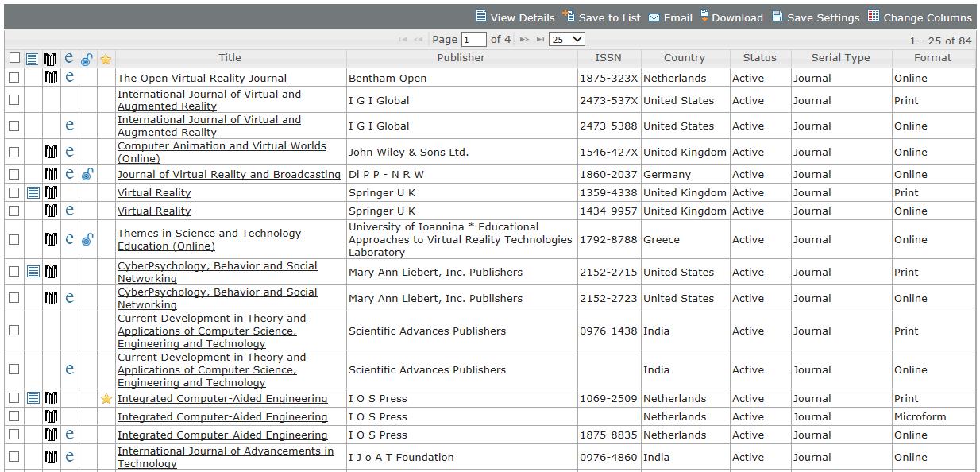Toggle the select-all checkbox in the header

14,58
